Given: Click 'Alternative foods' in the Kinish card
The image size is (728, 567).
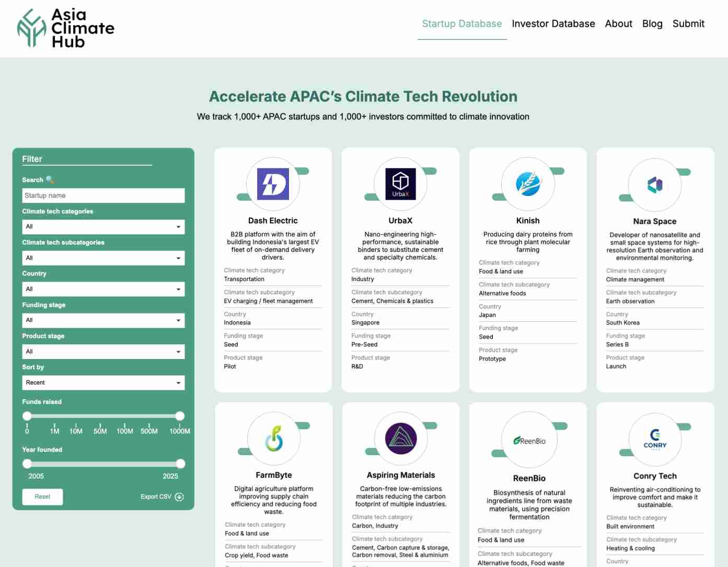Looking at the screenshot, I should (x=502, y=293).
